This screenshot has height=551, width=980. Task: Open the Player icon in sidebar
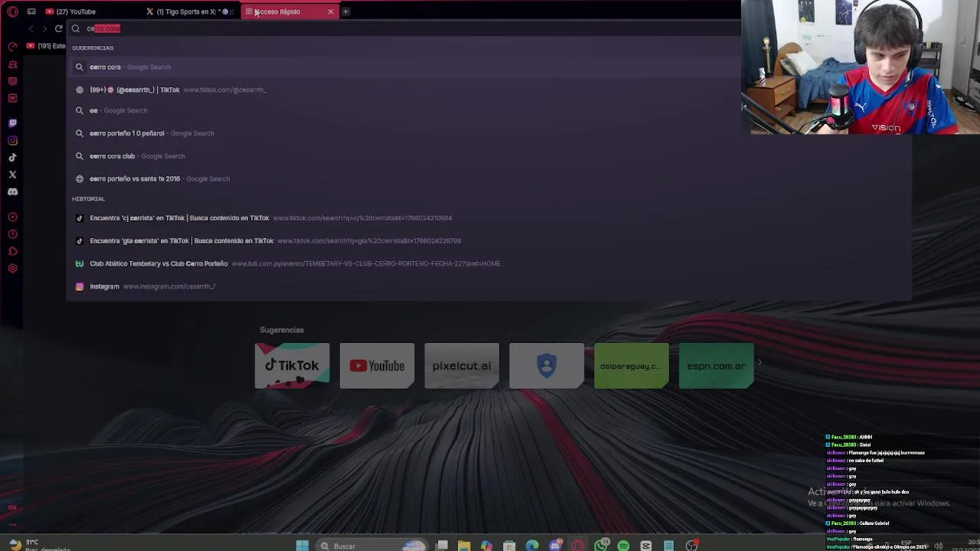(12, 217)
